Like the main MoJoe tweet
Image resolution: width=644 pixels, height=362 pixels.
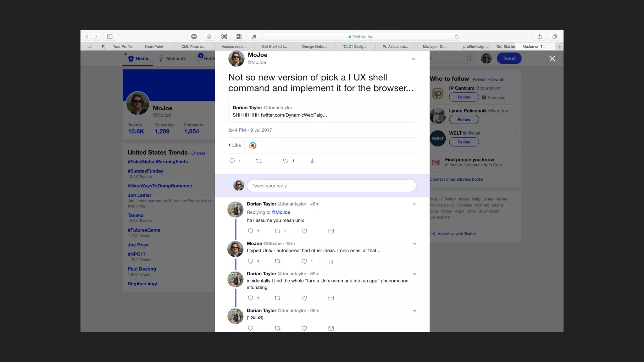[286, 161]
